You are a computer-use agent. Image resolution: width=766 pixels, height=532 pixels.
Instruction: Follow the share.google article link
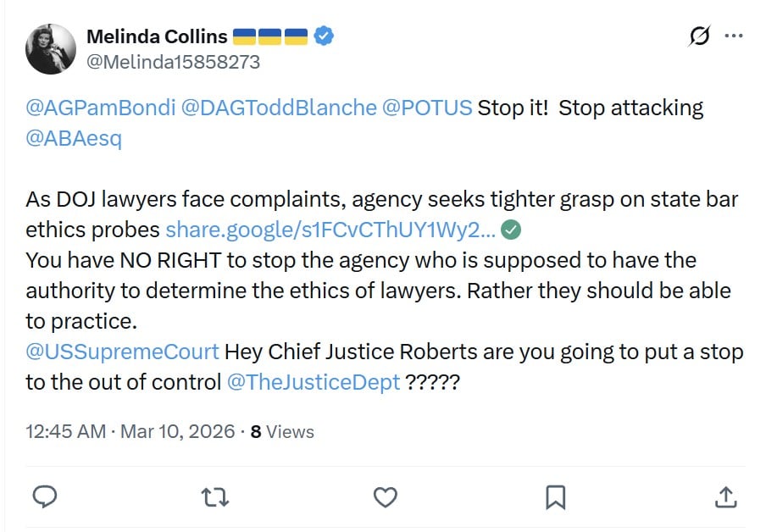coord(330,229)
